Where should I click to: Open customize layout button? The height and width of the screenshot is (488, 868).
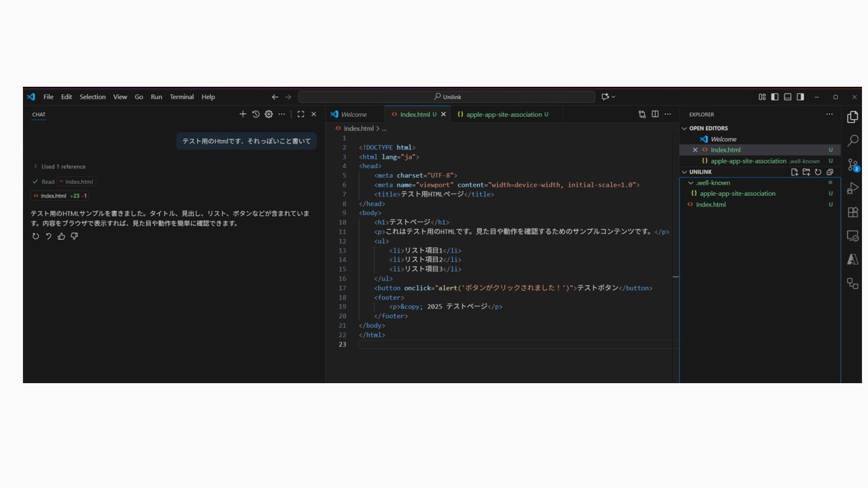point(762,96)
